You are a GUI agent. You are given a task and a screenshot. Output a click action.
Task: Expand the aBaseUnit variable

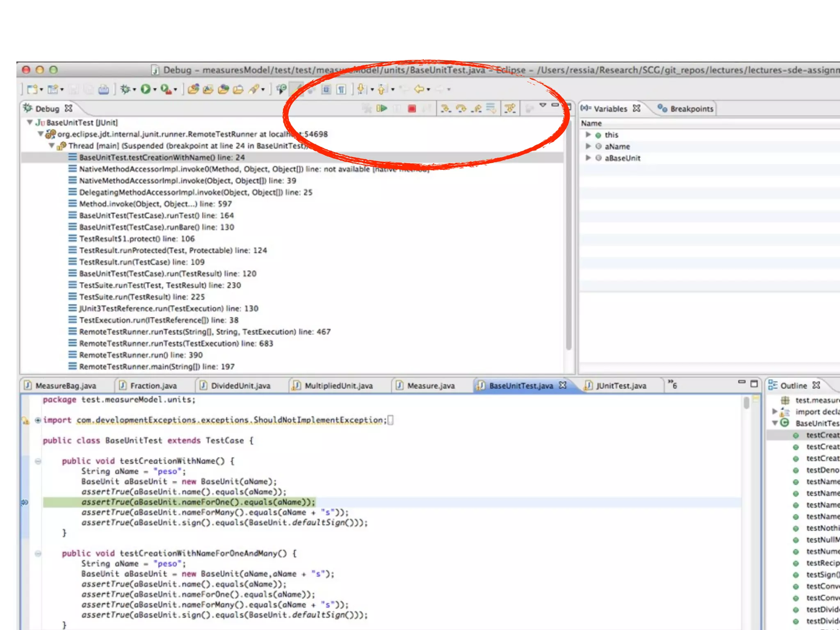[x=588, y=158]
